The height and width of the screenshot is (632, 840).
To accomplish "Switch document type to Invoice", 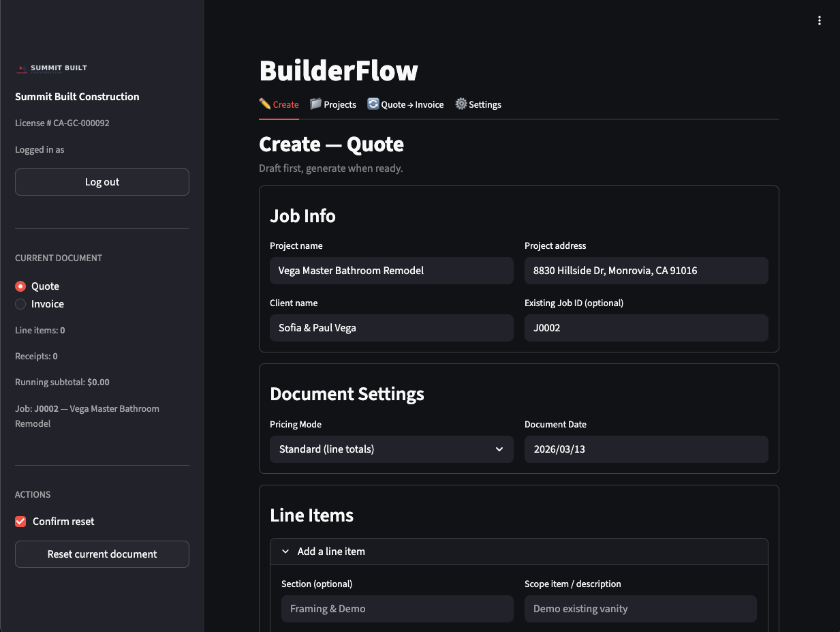I will tap(20, 304).
